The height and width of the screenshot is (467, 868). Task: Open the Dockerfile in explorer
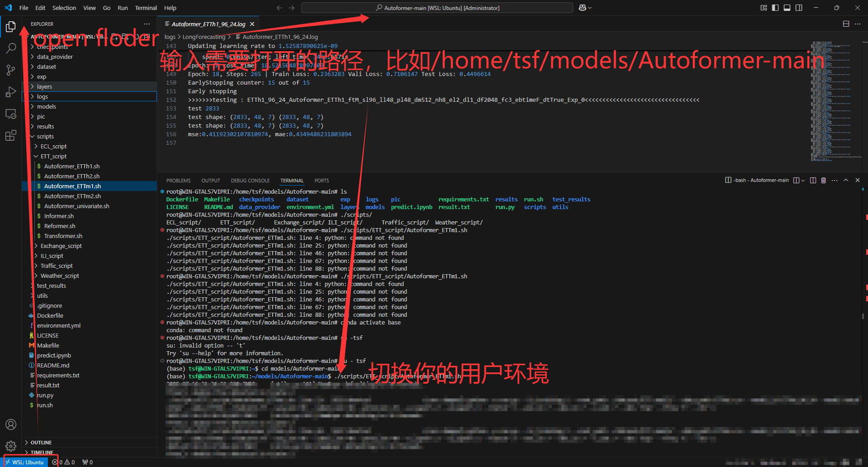tap(89, 315)
